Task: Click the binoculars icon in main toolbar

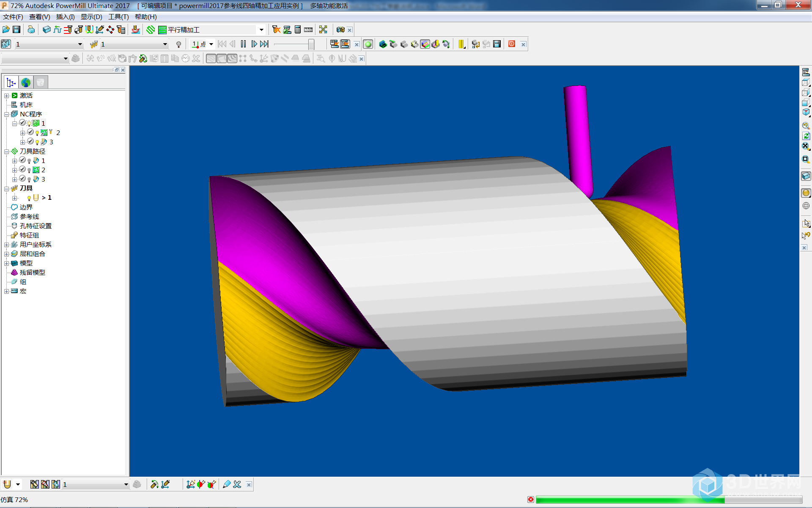Action: click(x=340, y=30)
